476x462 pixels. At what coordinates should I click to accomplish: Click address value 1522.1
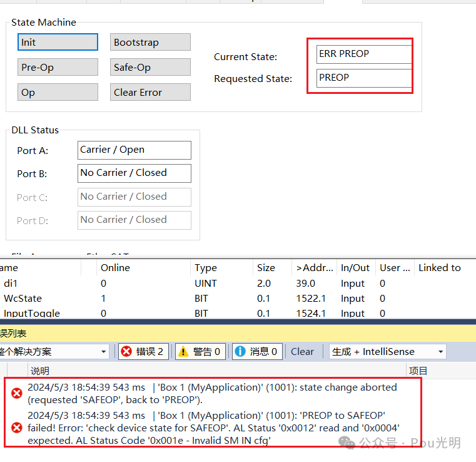coord(311,298)
